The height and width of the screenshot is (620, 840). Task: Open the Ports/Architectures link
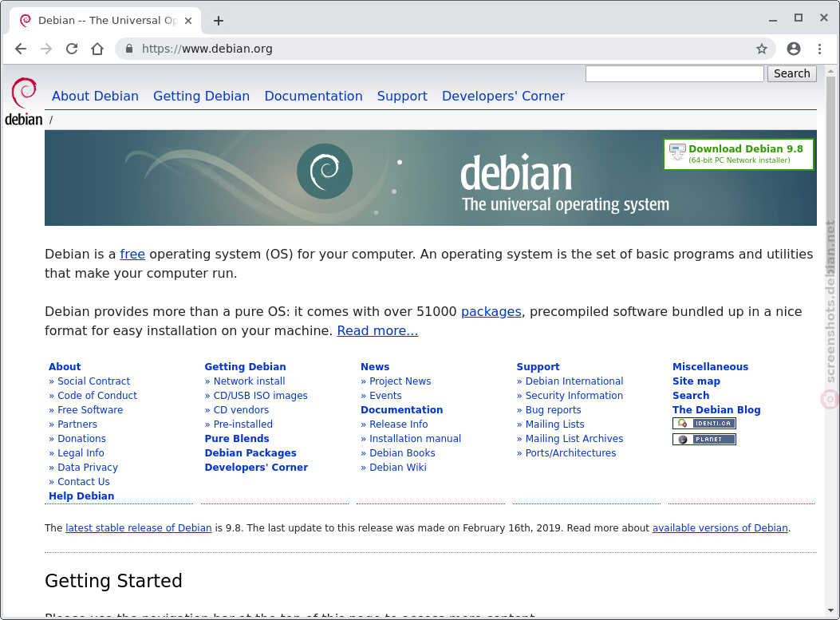(x=570, y=453)
